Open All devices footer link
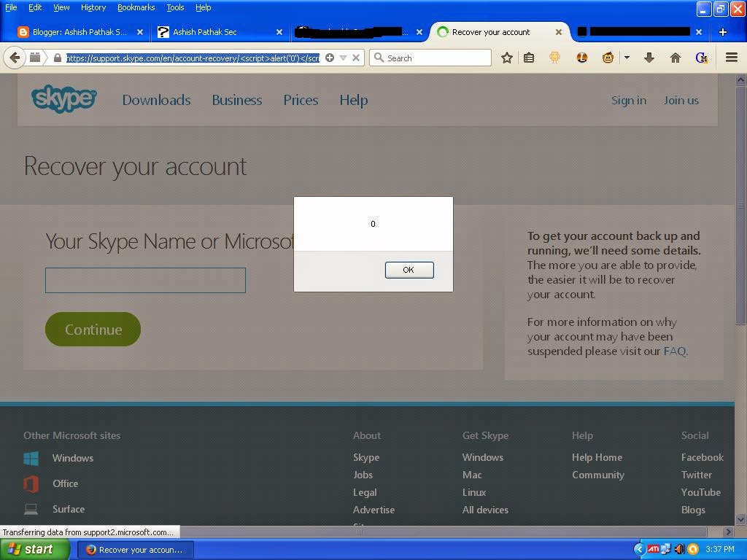The height and width of the screenshot is (560, 747). pyautogui.click(x=485, y=510)
